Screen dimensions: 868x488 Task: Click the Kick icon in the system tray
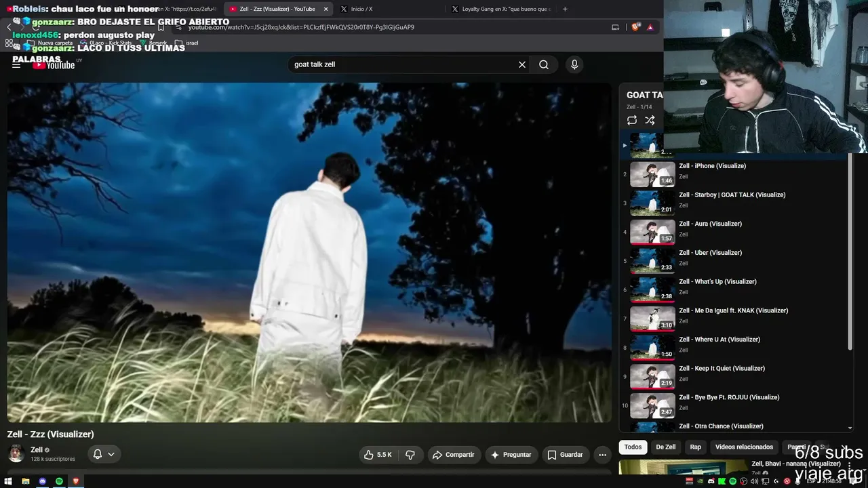pyautogui.click(x=722, y=481)
